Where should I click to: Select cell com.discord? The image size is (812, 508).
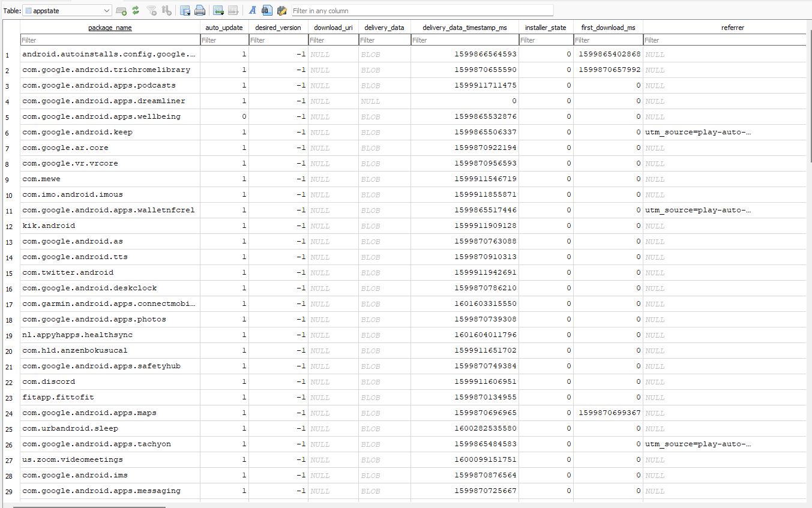click(x=110, y=381)
